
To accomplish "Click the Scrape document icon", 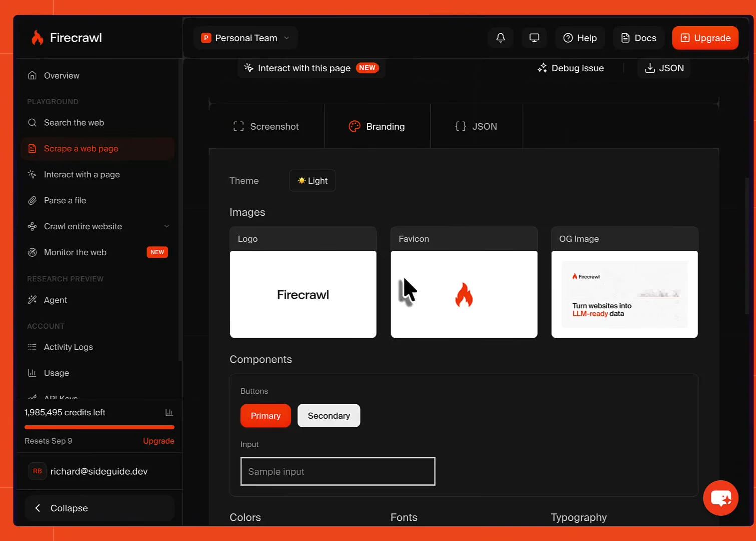I will pos(32,149).
